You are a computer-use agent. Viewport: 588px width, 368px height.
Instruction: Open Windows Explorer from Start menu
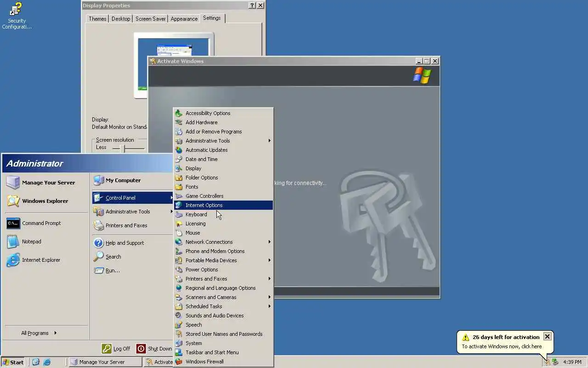46,201
